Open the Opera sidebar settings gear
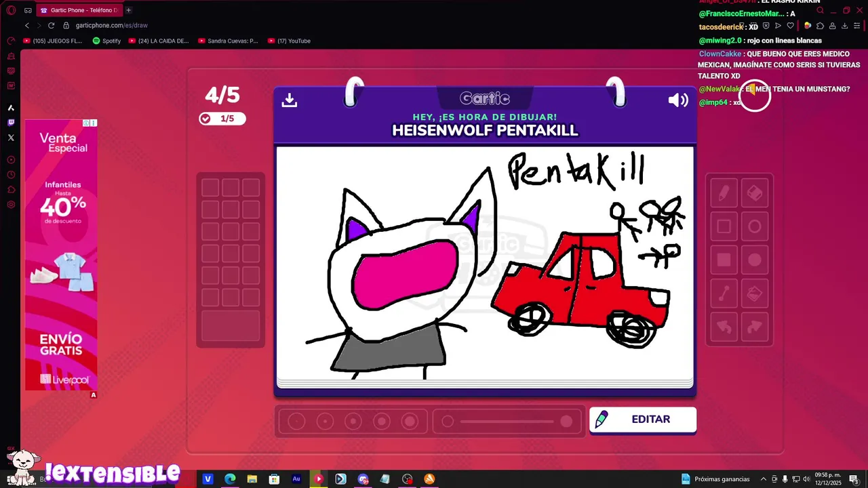 [11, 205]
